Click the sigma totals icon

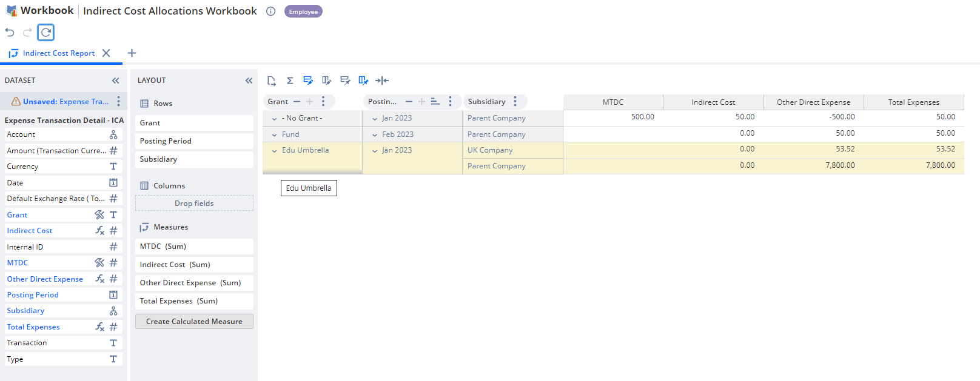pyautogui.click(x=290, y=81)
